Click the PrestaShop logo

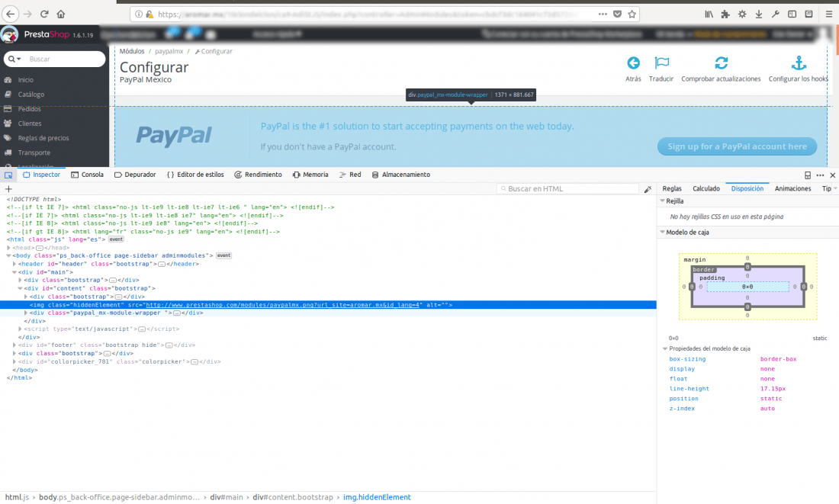(47, 35)
